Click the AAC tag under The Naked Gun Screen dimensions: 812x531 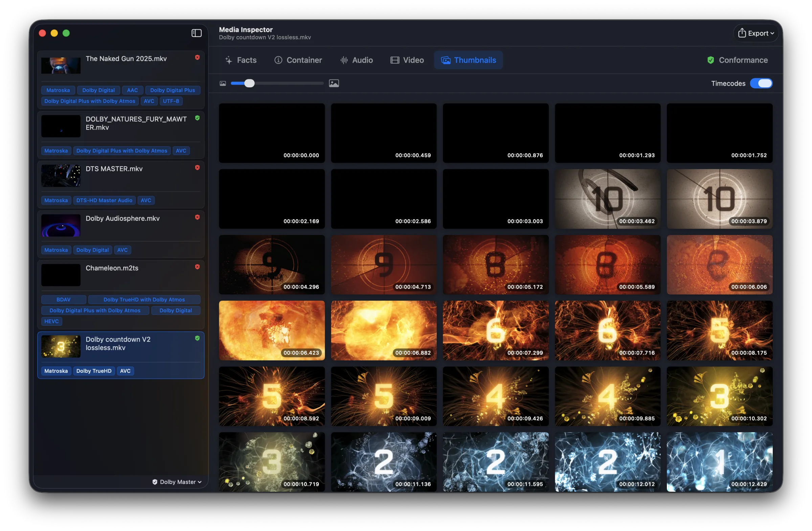[132, 90]
